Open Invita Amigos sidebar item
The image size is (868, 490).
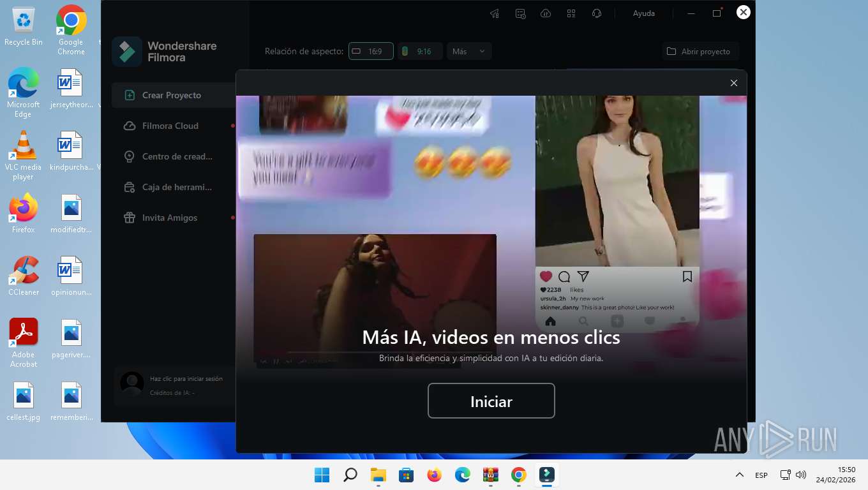174,218
